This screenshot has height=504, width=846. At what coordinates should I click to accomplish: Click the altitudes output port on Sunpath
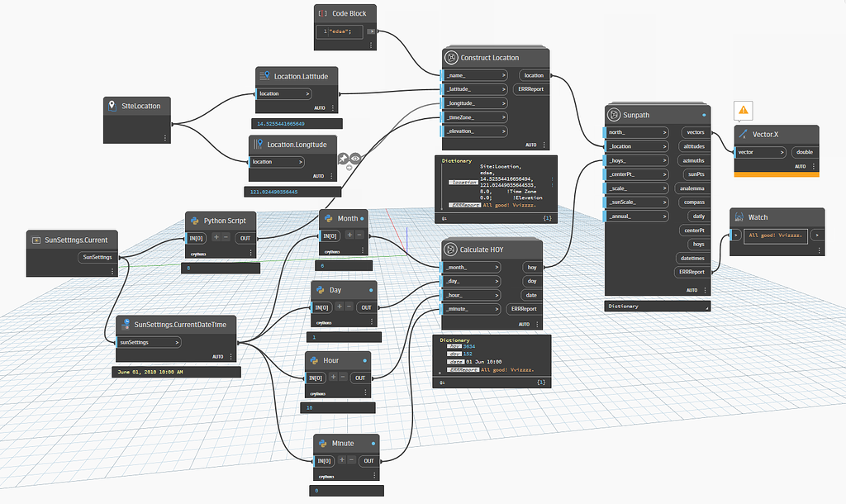click(x=694, y=146)
